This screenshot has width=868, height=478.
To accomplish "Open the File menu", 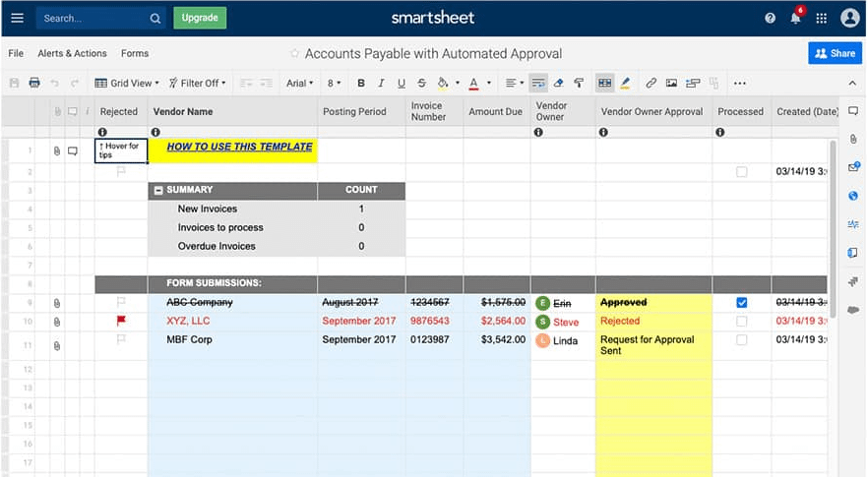I will tap(16, 54).
